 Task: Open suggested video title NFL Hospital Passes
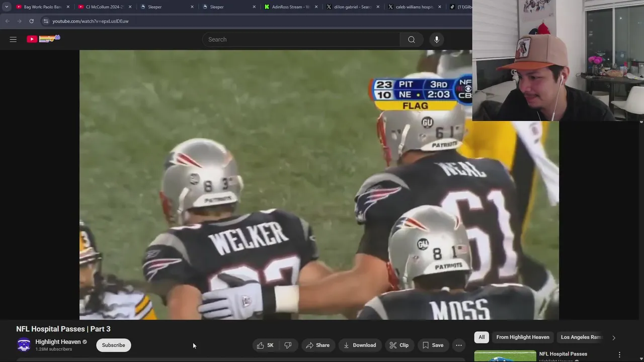[563, 354]
